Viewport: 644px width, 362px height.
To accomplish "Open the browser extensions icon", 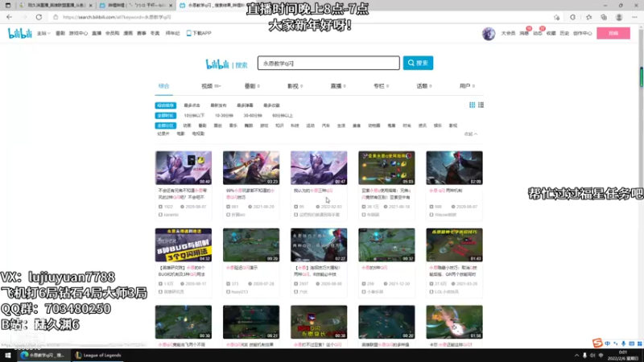I will [x=572, y=17].
